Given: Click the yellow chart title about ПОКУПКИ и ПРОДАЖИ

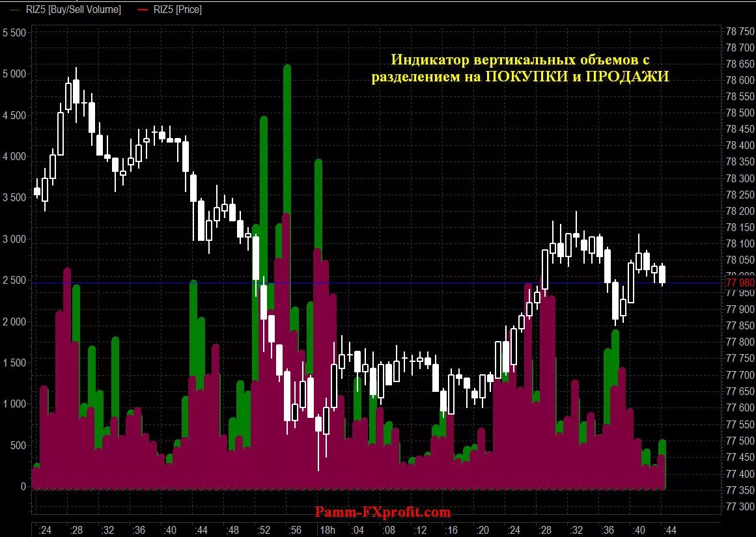Looking at the screenshot, I should click(520, 68).
